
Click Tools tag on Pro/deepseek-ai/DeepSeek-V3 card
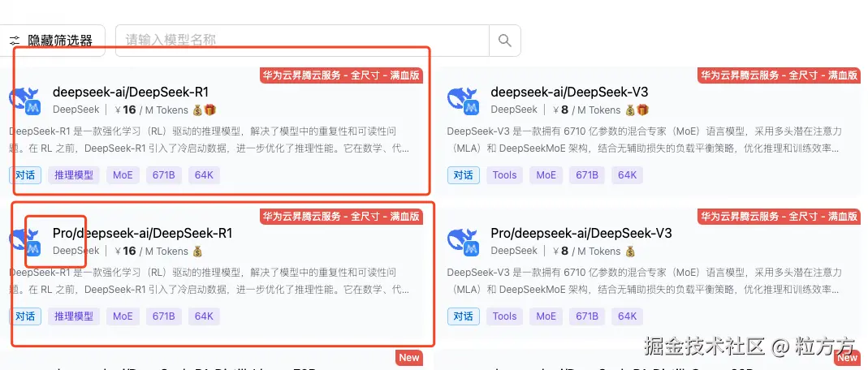tap(504, 316)
